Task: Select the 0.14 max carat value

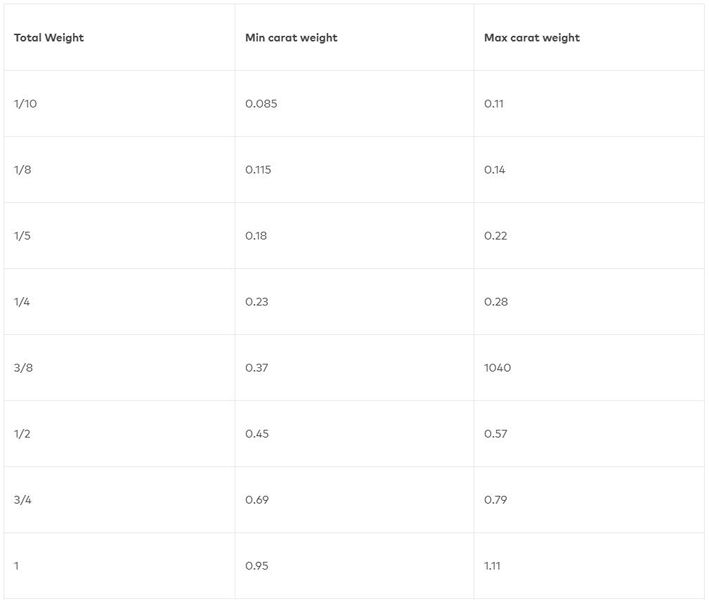Action: pos(494,170)
